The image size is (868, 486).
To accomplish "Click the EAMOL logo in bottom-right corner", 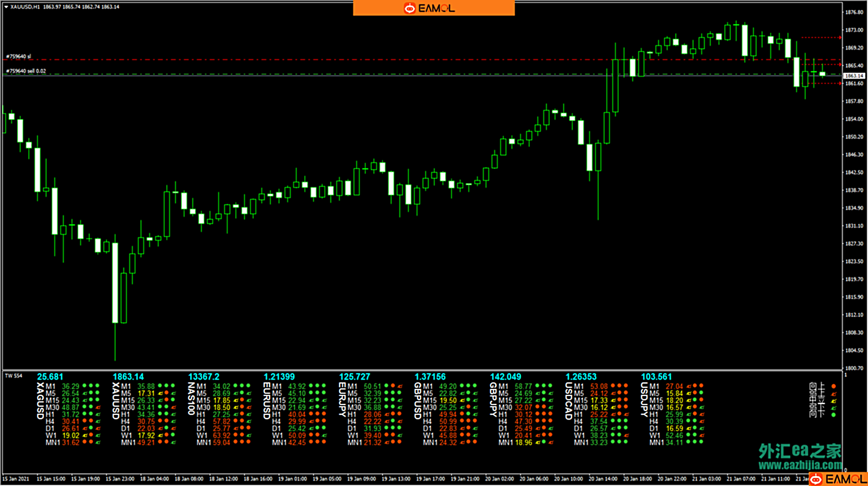I will pyautogui.click(x=837, y=479).
